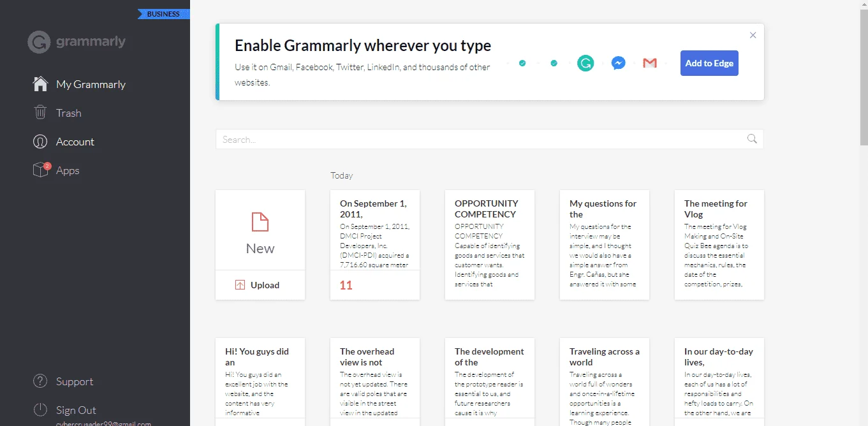Open the 'My questions for the' document
The width and height of the screenshot is (868, 426).
[x=605, y=245]
